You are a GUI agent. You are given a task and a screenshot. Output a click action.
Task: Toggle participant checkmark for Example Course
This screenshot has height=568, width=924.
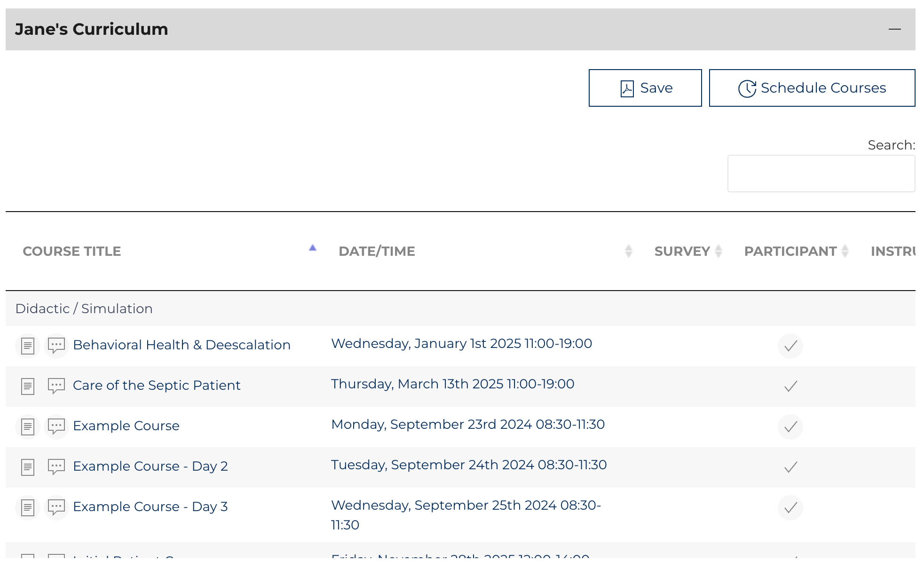[790, 427]
